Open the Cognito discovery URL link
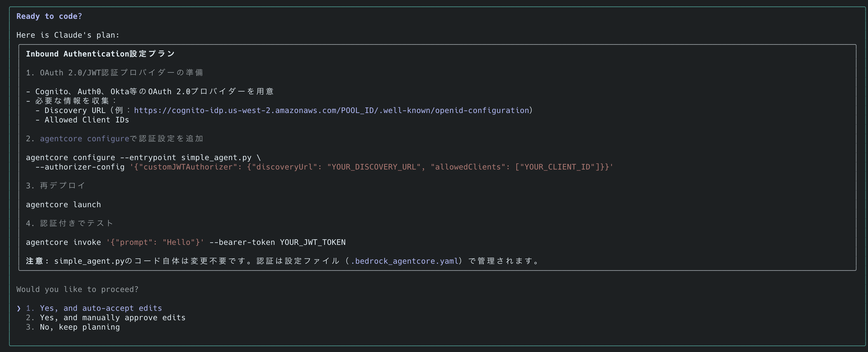The height and width of the screenshot is (352, 868). point(332,110)
